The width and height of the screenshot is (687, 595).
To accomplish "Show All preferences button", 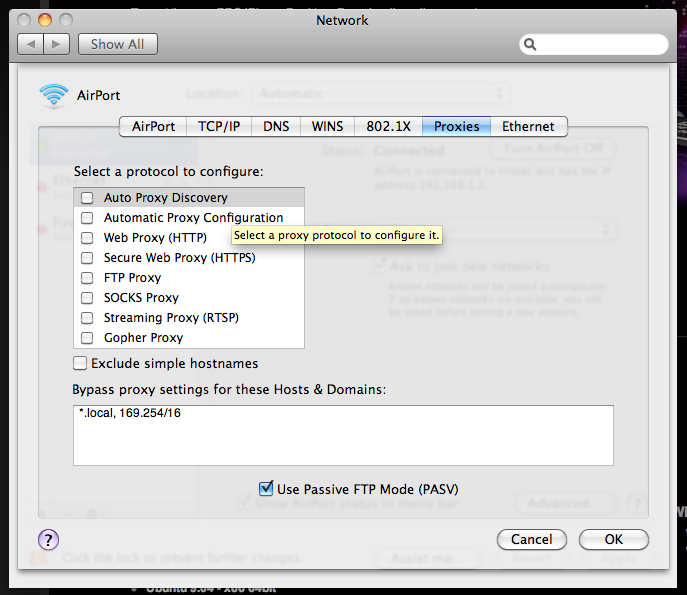I will 117,44.
